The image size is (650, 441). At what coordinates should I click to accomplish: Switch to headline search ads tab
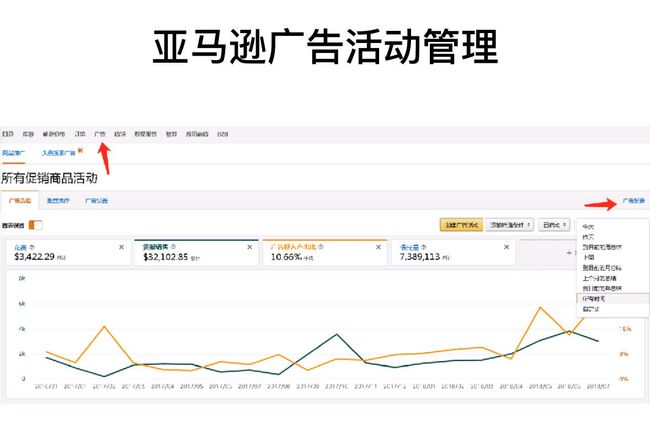pos(58,153)
